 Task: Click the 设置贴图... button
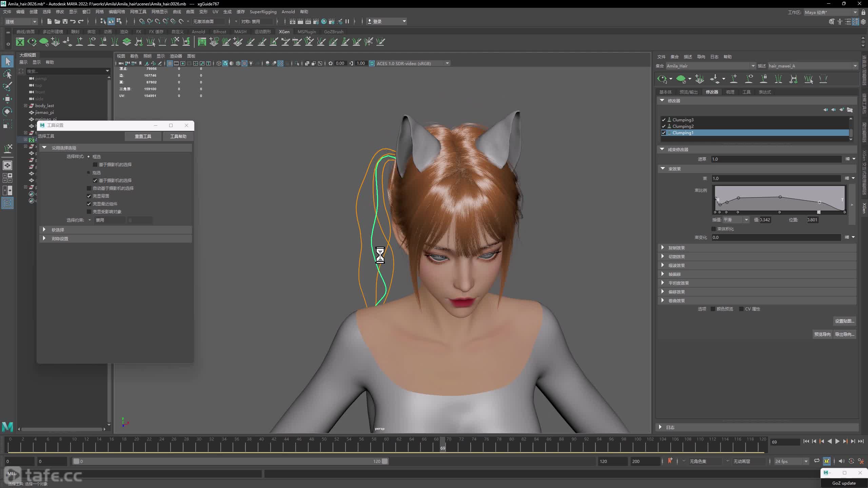(x=844, y=321)
